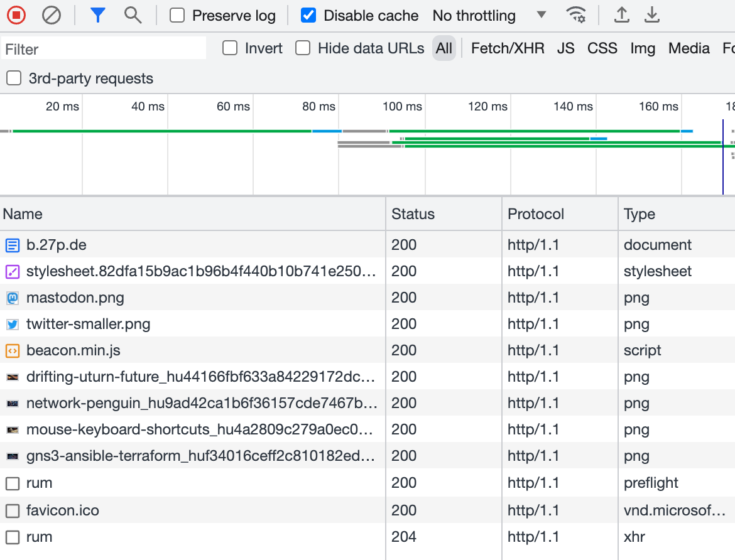Open network conditions wifi settings icon

[x=575, y=15]
